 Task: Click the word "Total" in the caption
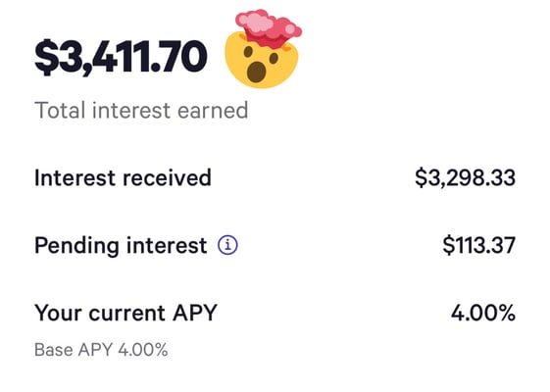[x=60, y=110]
